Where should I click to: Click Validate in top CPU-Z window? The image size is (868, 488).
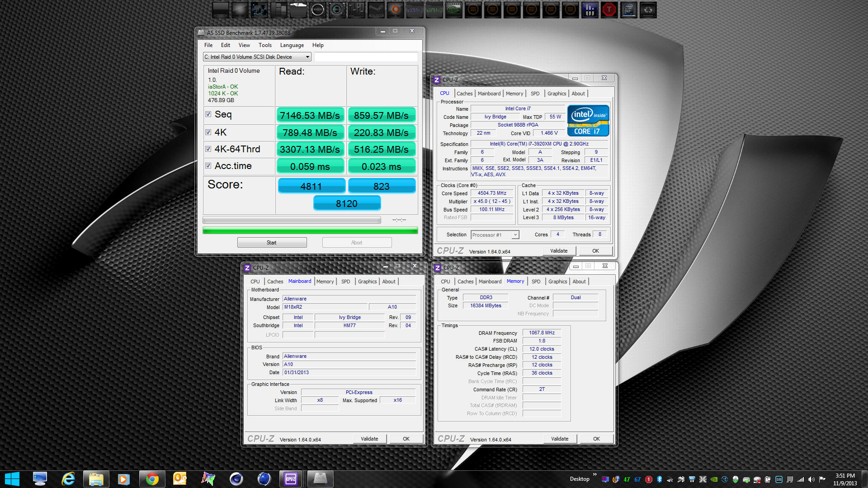[559, 251]
